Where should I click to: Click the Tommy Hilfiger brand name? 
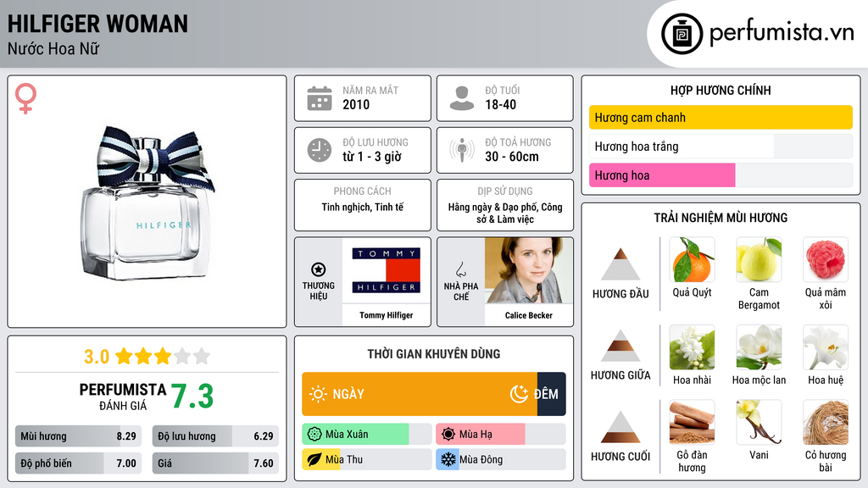click(387, 315)
